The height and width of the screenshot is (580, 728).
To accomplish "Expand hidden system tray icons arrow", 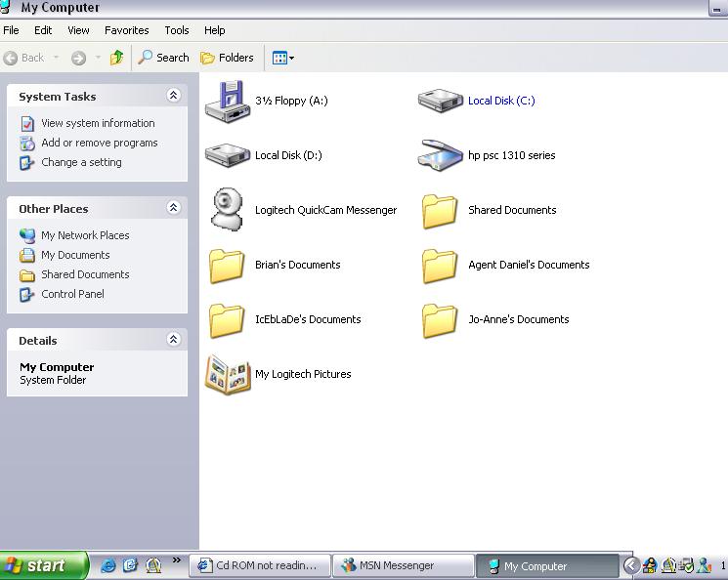I will pyautogui.click(x=630, y=565).
